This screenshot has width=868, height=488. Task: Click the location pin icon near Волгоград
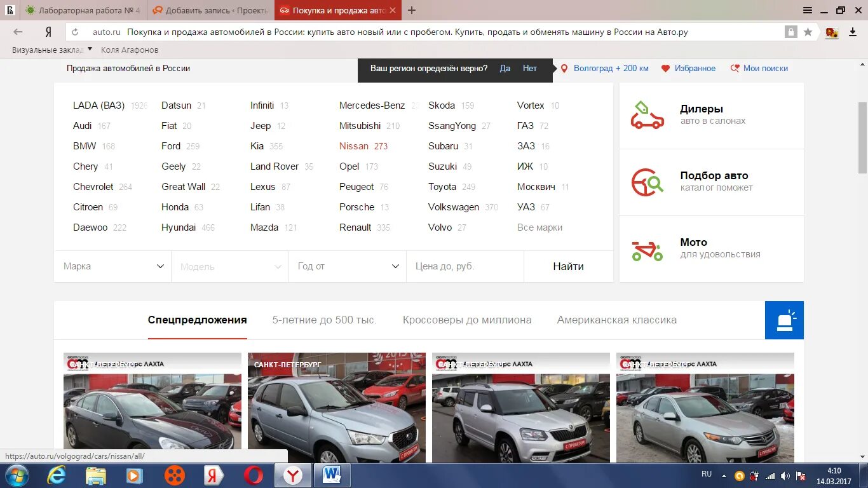[x=564, y=69]
